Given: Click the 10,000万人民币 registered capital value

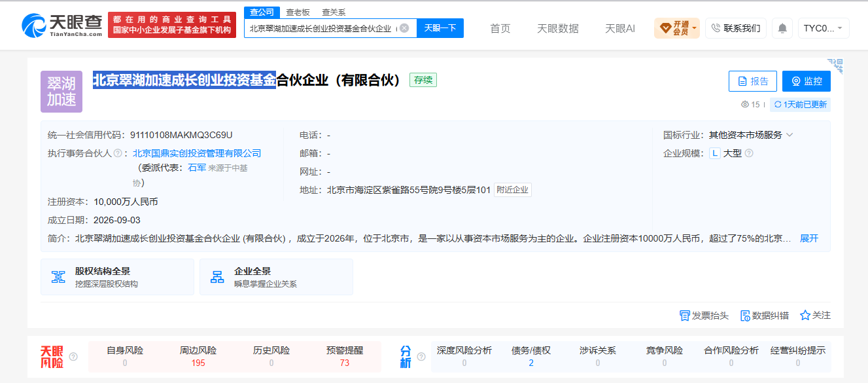Looking at the screenshot, I should (126, 202).
